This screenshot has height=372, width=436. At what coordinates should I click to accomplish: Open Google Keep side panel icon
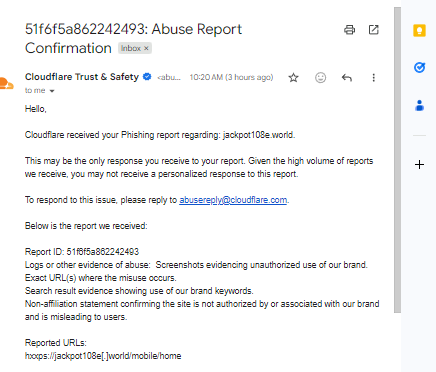click(x=419, y=30)
